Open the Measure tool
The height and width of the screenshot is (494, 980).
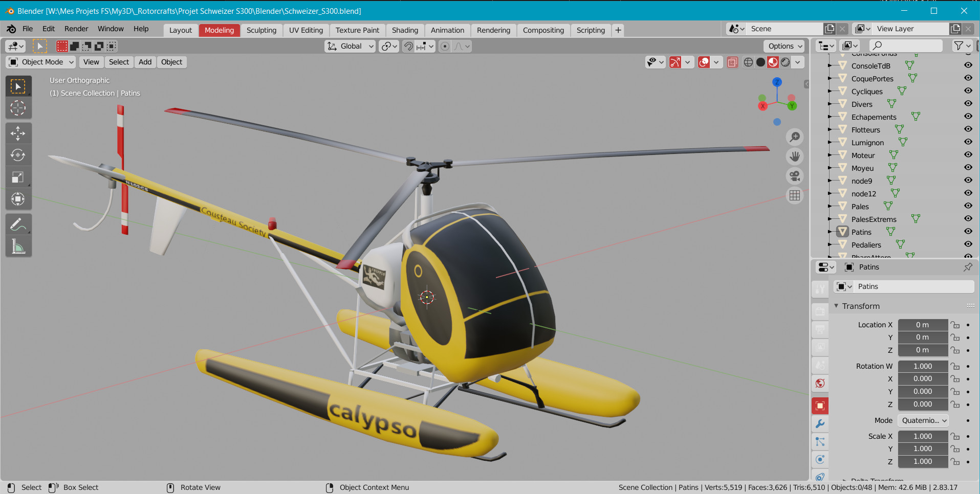pos(18,246)
